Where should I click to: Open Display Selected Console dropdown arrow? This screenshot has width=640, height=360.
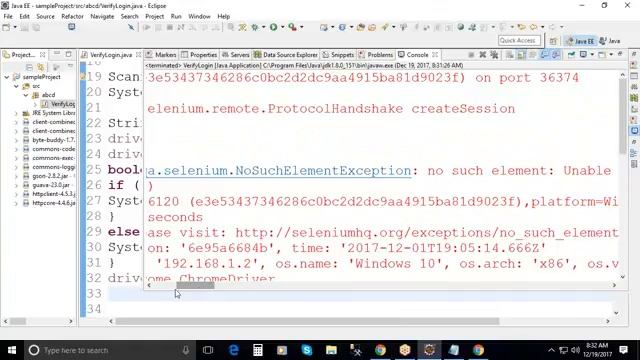592,55
